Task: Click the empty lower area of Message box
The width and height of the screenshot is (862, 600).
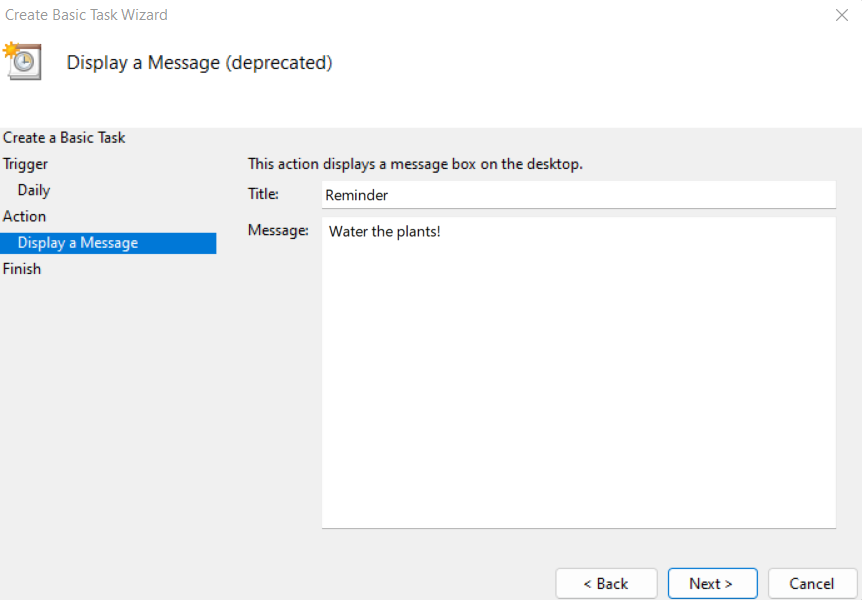Action: 578,420
